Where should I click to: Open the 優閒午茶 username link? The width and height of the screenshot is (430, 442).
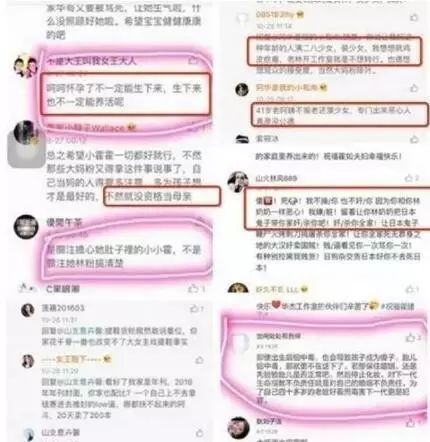click(64, 223)
